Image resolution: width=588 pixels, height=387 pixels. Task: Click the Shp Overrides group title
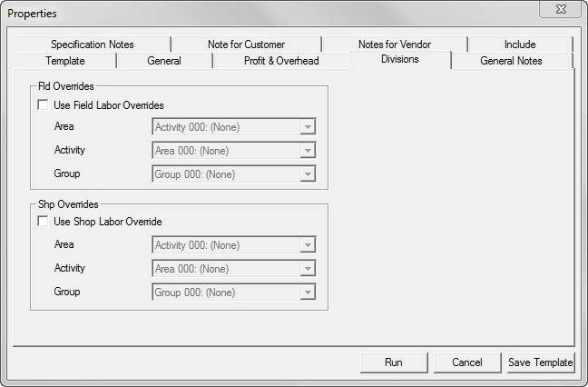(x=68, y=204)
